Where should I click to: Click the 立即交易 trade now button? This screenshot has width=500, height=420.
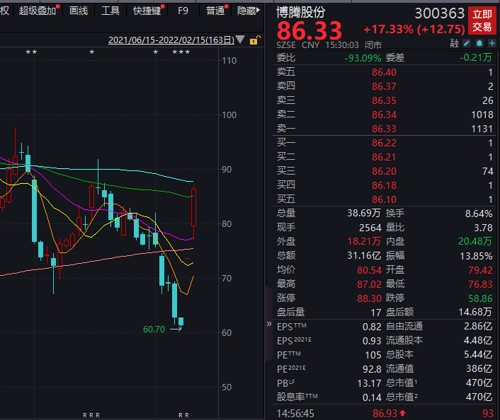coord(482,20)
